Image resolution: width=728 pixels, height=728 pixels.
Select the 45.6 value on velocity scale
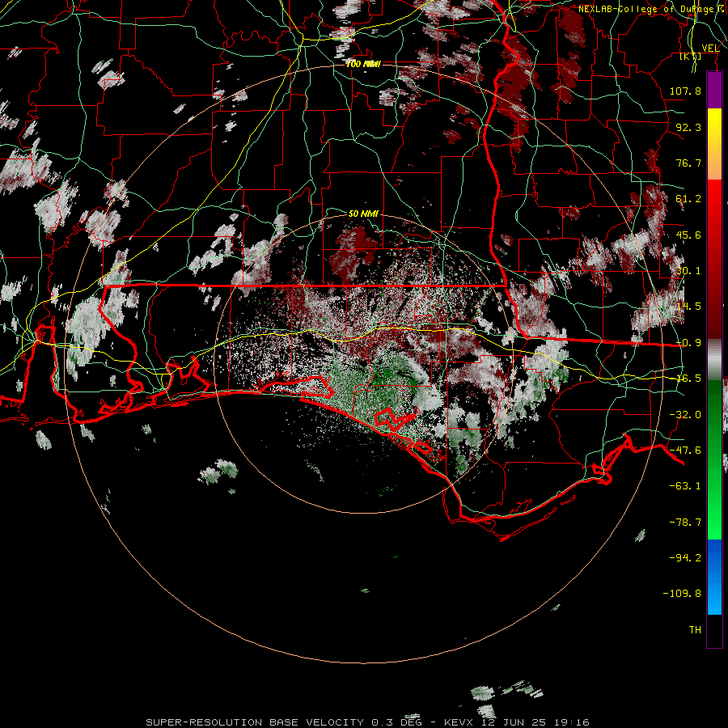click(x=688, y=235)
